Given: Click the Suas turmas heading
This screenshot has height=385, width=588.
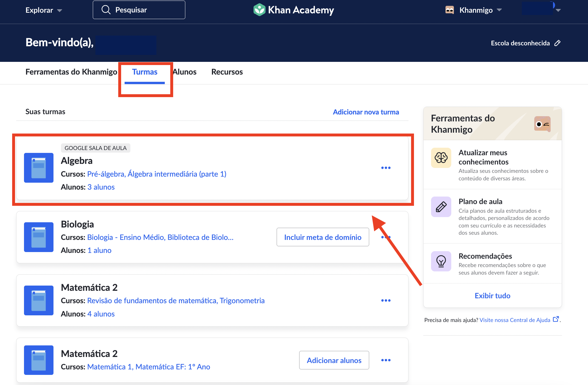Looking at the screenshot, I should (45, 112).
